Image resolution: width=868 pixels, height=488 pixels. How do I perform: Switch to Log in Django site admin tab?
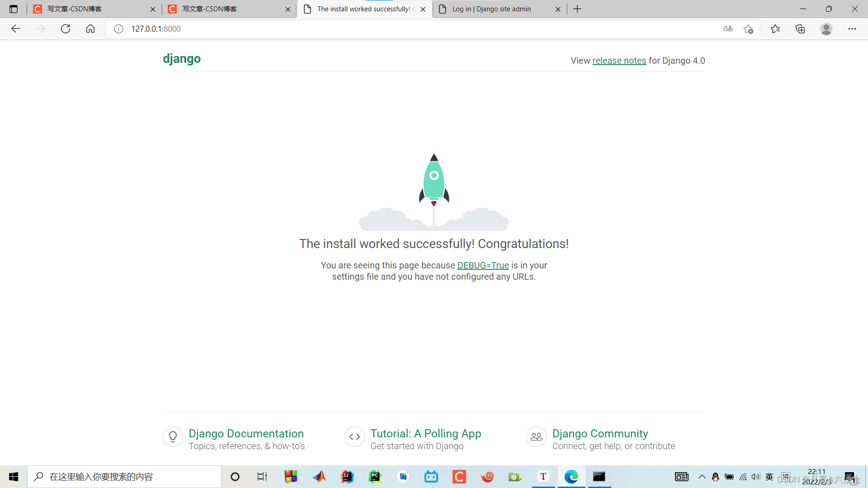[x=492, y=9]
